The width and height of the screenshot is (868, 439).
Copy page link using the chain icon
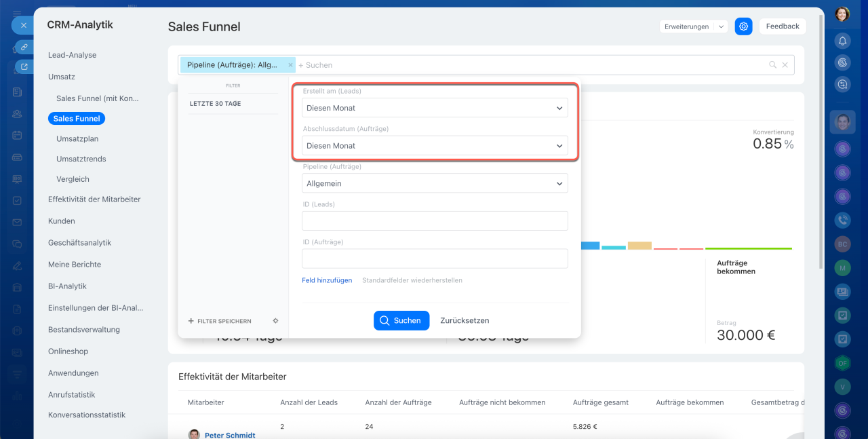[x=24, y=47]
